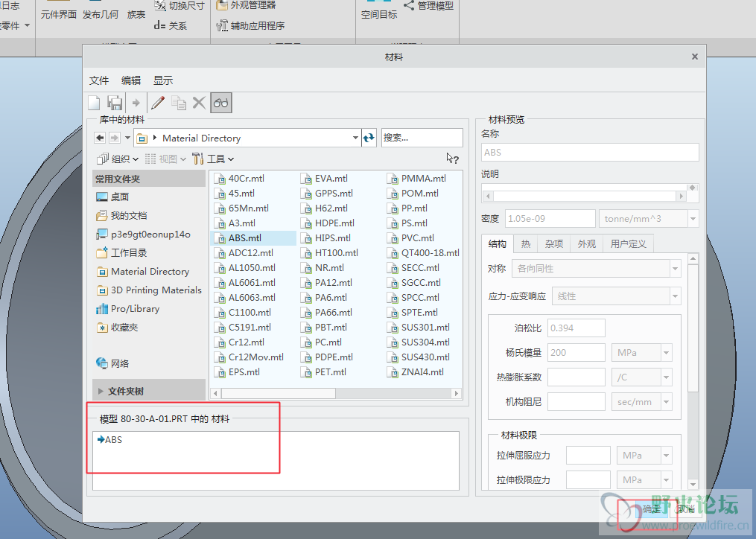756x539 pixels.
Task: Click the forward navigation arrow
Action: [114, 138]
